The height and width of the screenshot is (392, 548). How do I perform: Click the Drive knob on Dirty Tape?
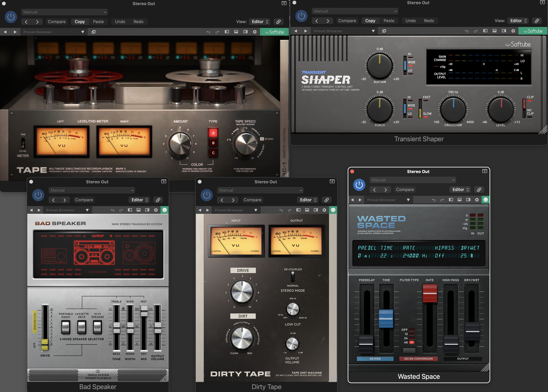tap(242, 292)
